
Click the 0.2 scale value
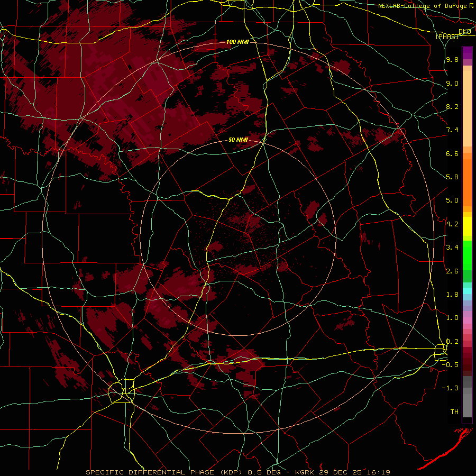click(x=452, y=342)
